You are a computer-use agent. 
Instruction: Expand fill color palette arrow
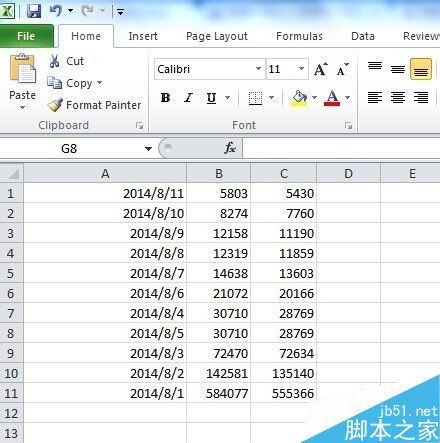pos(314,98)
